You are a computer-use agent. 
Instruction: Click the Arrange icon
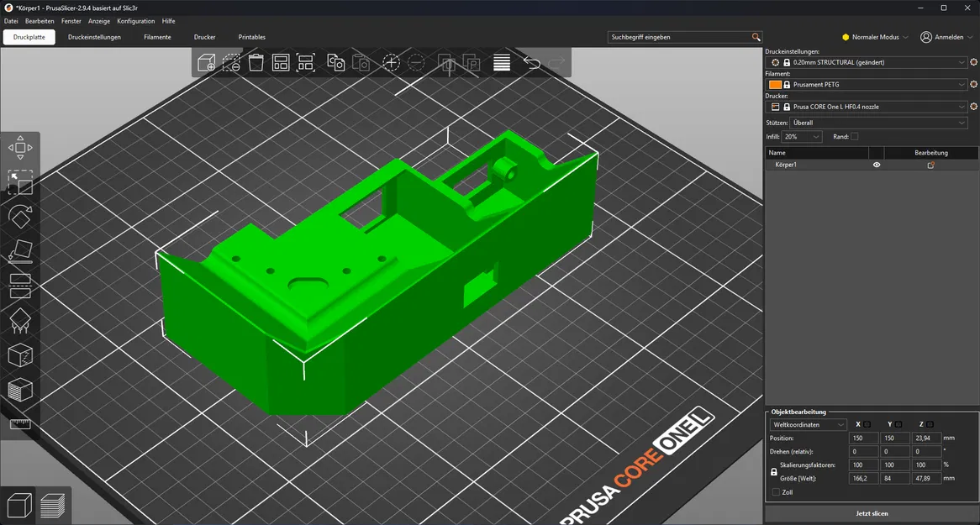click(281, 62)
